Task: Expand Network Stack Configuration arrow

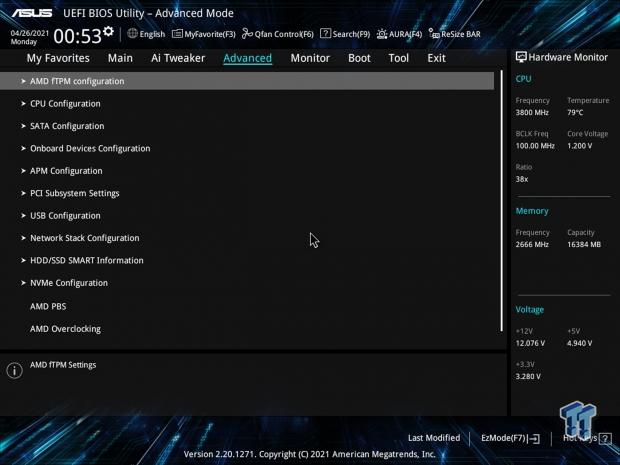Action: click(23, 238)
